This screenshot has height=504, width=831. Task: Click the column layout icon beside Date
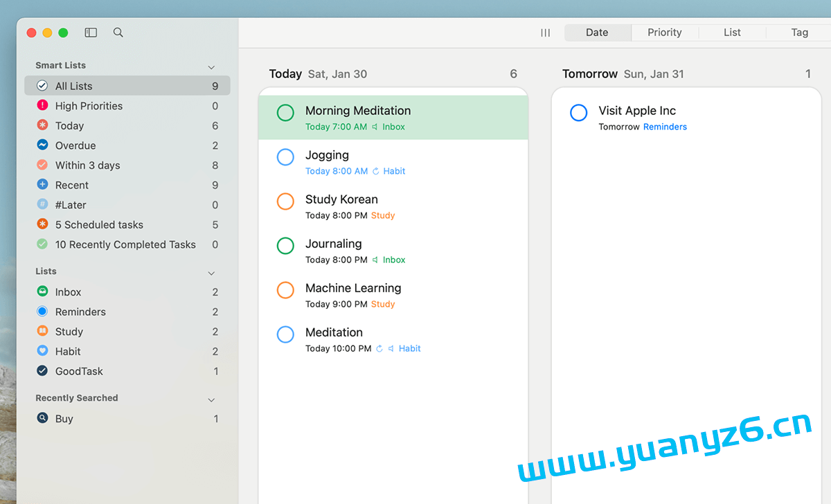(546, 33)
